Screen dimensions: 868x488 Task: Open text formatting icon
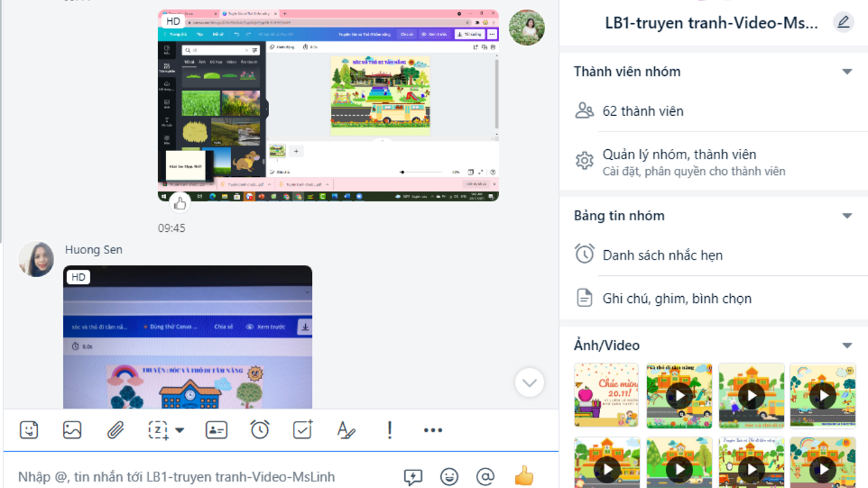pos(346,430)
